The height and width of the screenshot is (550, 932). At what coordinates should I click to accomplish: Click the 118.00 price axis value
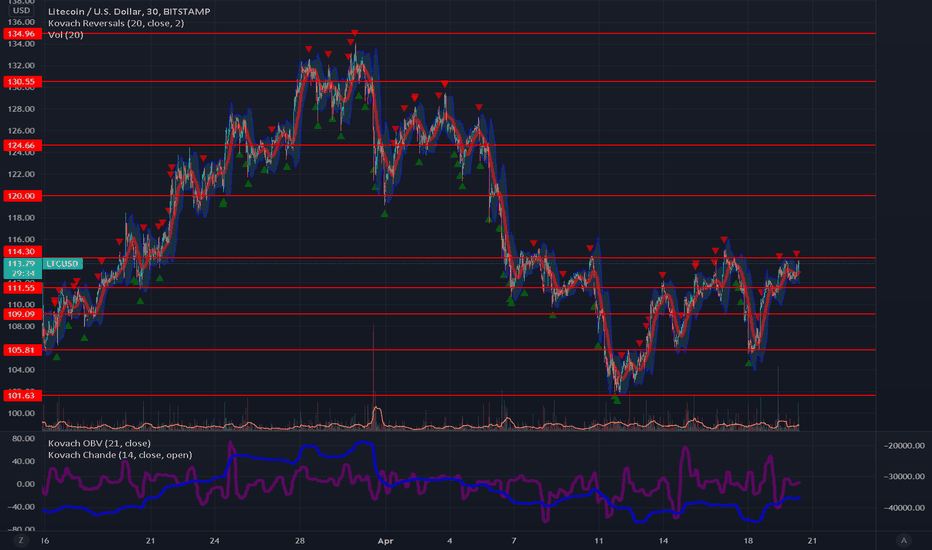pos(21,218)
